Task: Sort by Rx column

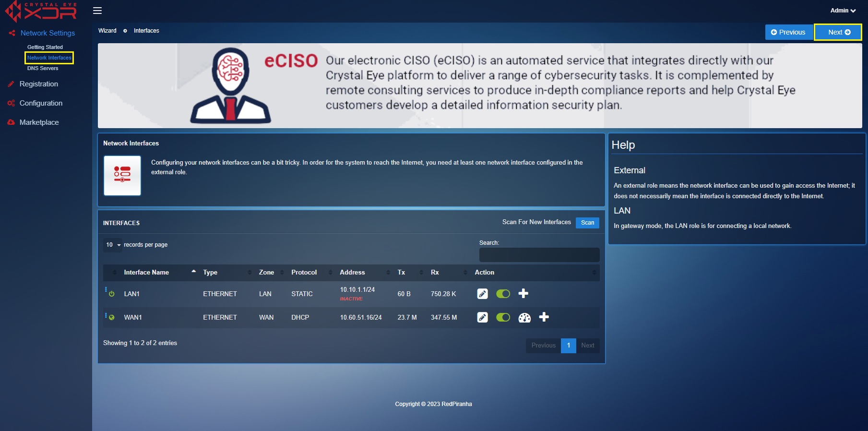Action: coord(448,272)
